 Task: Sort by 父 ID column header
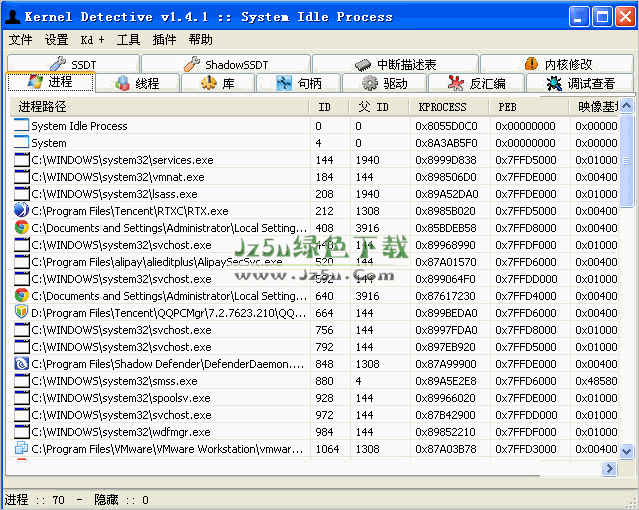pyautogui.click(x=379, y=107)
